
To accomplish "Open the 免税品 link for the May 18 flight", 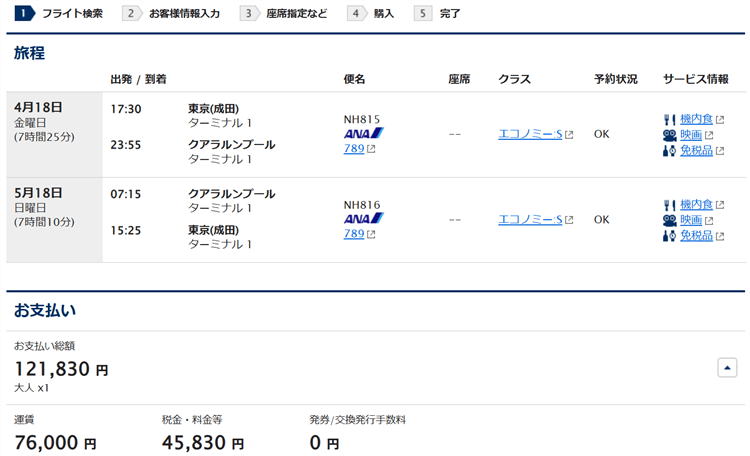I will click(696, 236).
